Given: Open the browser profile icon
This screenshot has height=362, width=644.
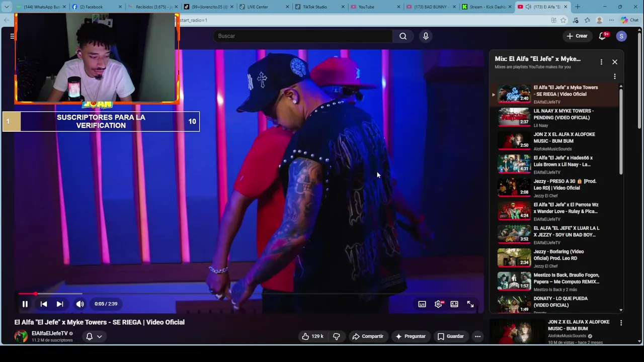Looking at the screenshot, I should point(599,20).
